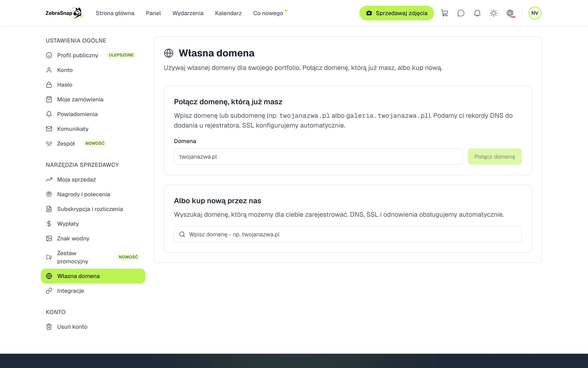Click the trash icon next to Usuń konto
This screenshot has width=588, height=368.
point(49,327)
